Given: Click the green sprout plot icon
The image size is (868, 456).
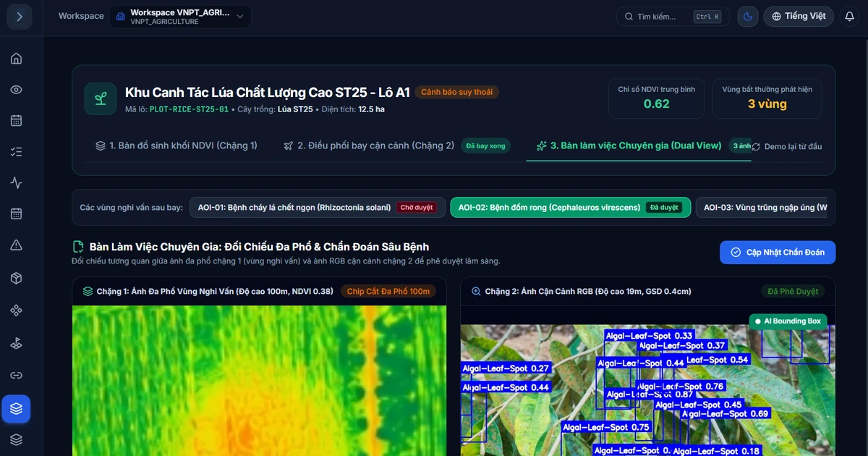Looking at the screenshot, I should (x=101, y=99).
